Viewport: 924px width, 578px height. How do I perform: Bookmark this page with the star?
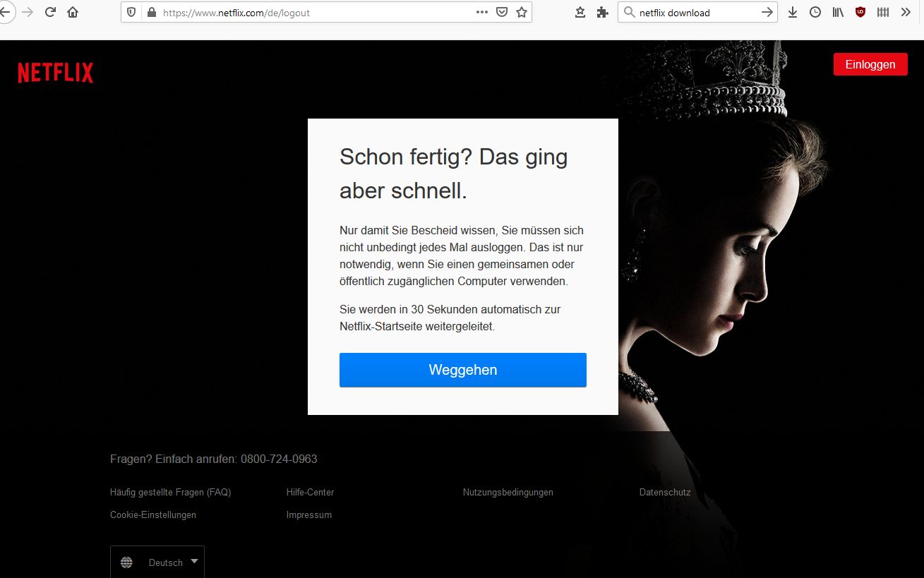point(522,12)
